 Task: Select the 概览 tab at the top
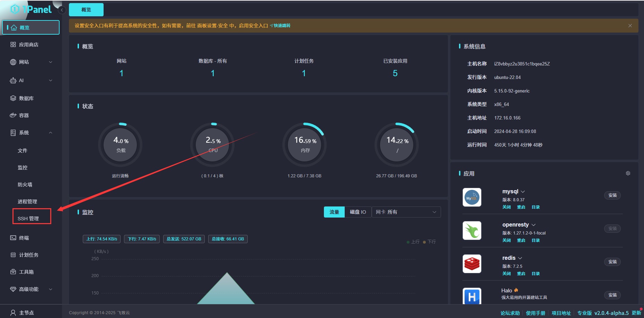pos(86,10)
